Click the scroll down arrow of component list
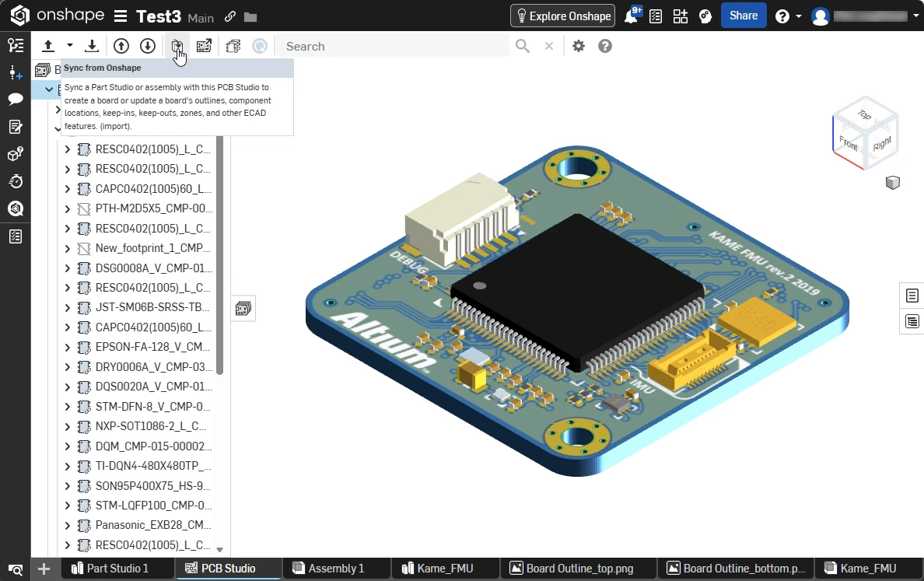 [x=220, y=550]
